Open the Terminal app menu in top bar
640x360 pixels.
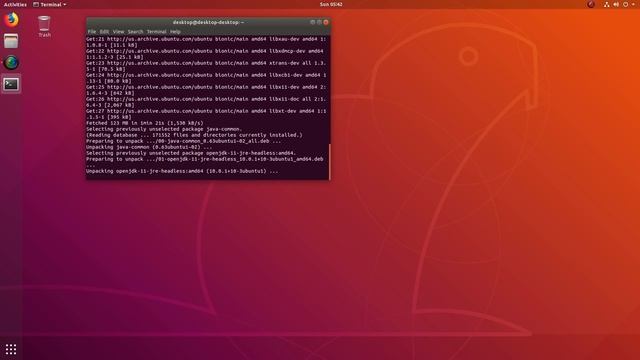pos(49,4)
